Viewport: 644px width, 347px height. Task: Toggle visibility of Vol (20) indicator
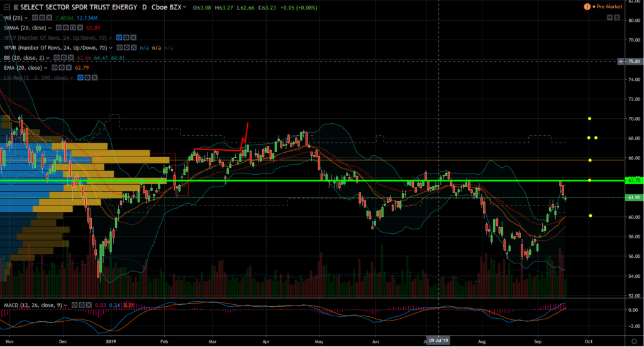[x=35, y=18]
